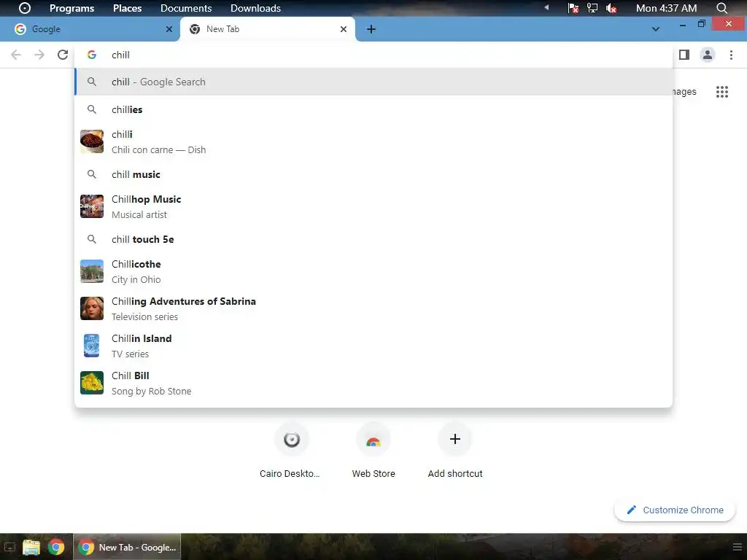
Task: Open the Chrome profile avatar icon
Action: click(708, 55)
